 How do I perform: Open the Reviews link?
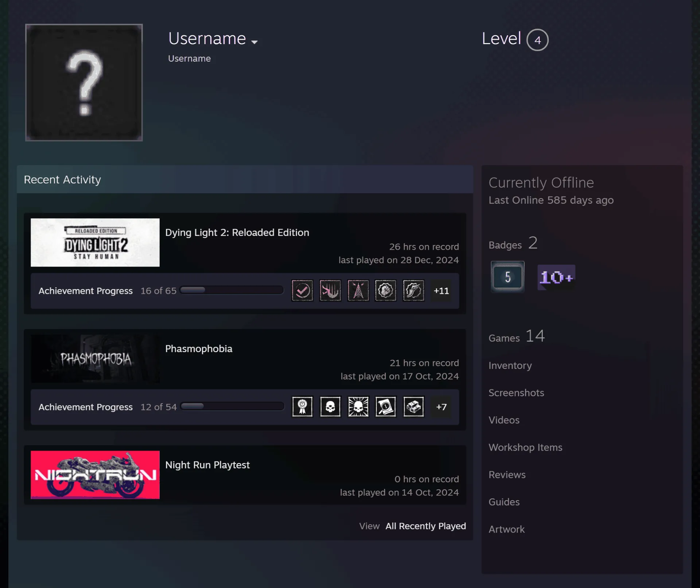[x=507, y=475]
